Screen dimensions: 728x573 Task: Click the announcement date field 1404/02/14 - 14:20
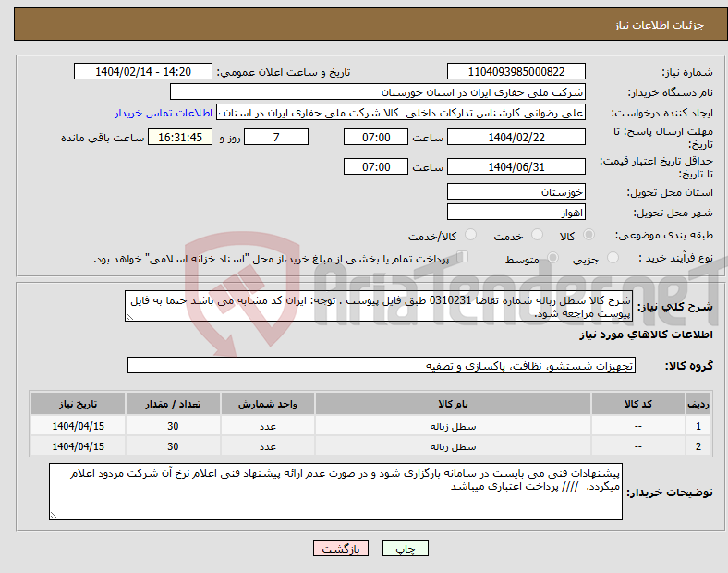click(143, 71)
